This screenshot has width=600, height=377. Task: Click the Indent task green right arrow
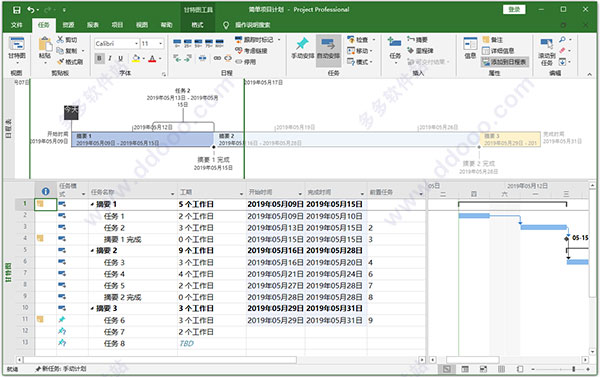[188, 58]
